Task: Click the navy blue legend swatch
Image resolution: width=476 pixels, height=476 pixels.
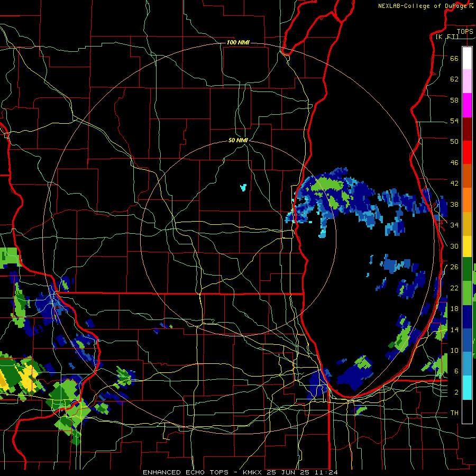Action: tap(467, 317)
